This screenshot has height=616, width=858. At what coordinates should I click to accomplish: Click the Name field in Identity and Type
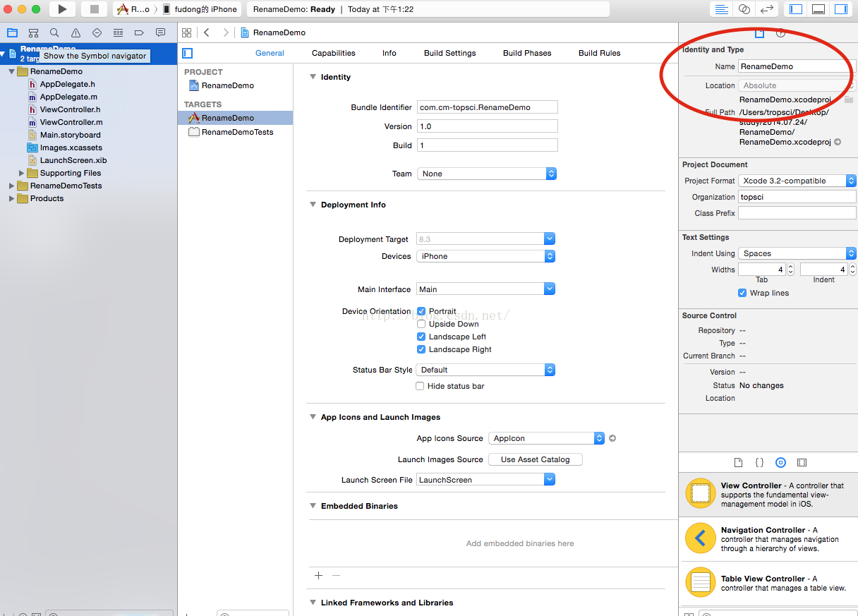(x=797, y=66)
